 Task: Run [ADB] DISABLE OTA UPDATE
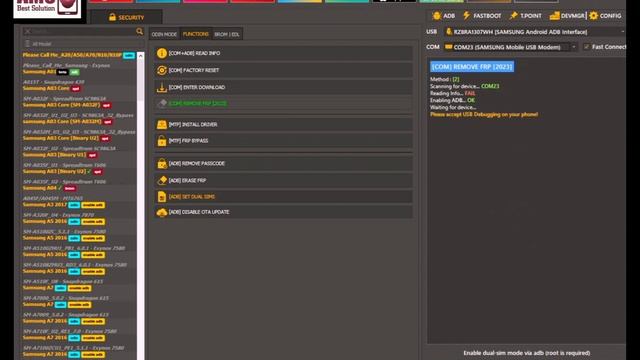coord(283,212)
